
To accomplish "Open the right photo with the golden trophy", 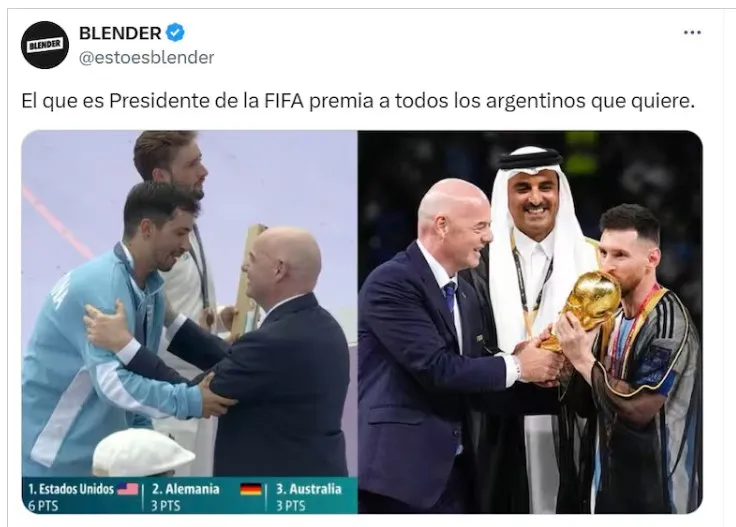I will (530, 322).
